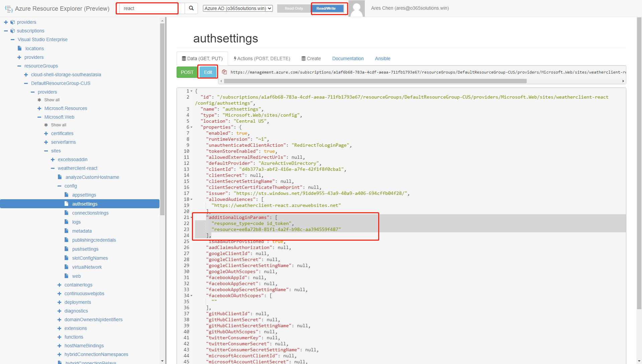Open the Actions (POST, DELETE) tab

pos(262,58)
